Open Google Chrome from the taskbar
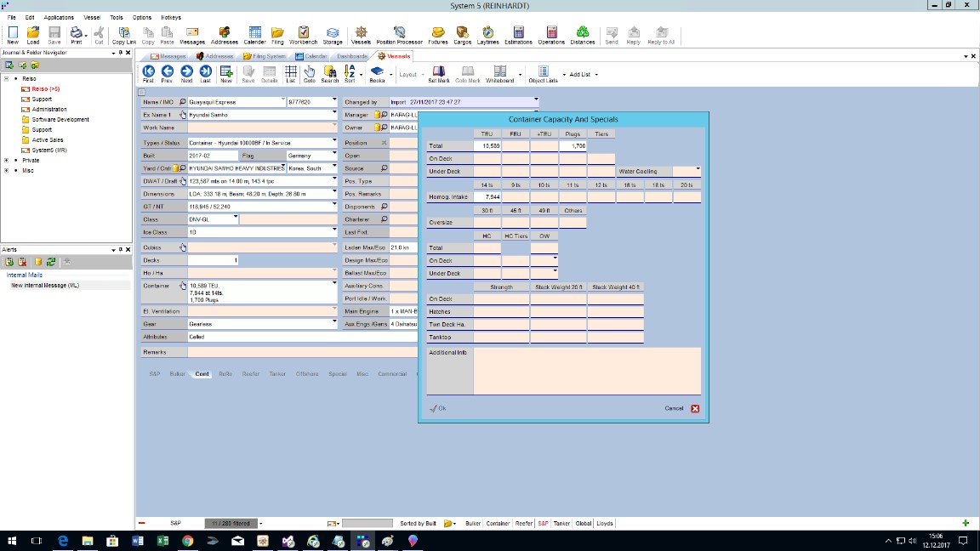980x551 pixels. 187,541
